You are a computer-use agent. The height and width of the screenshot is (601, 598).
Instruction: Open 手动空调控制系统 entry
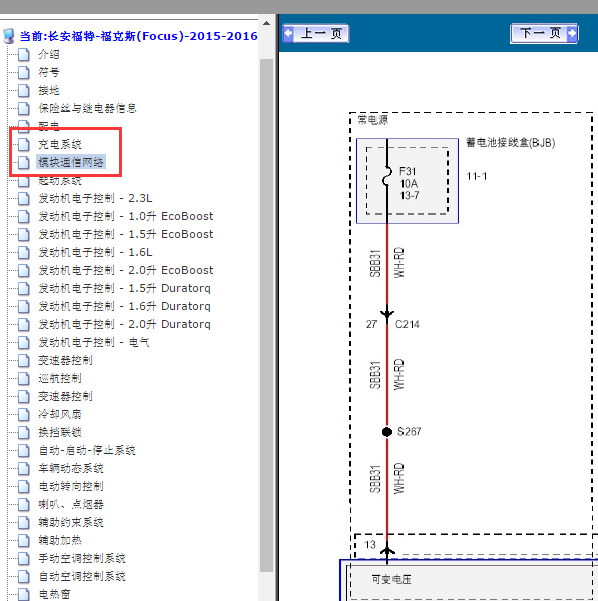coord(82,559)
